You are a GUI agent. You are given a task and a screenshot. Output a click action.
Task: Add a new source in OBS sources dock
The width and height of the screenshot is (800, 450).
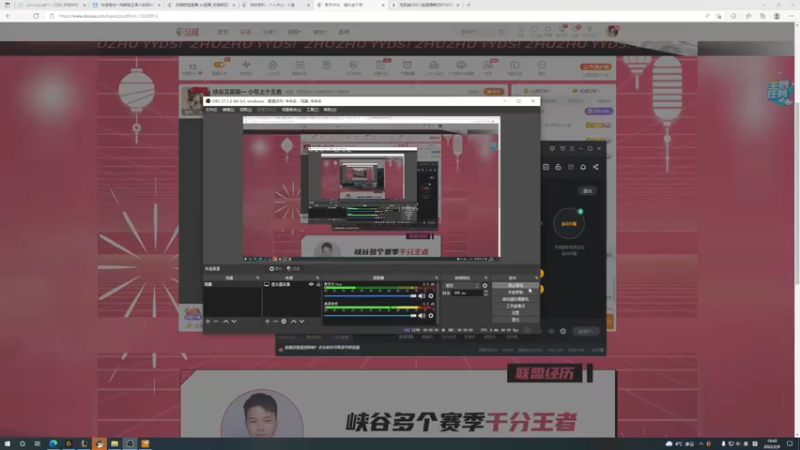click(x=267, y=321)
